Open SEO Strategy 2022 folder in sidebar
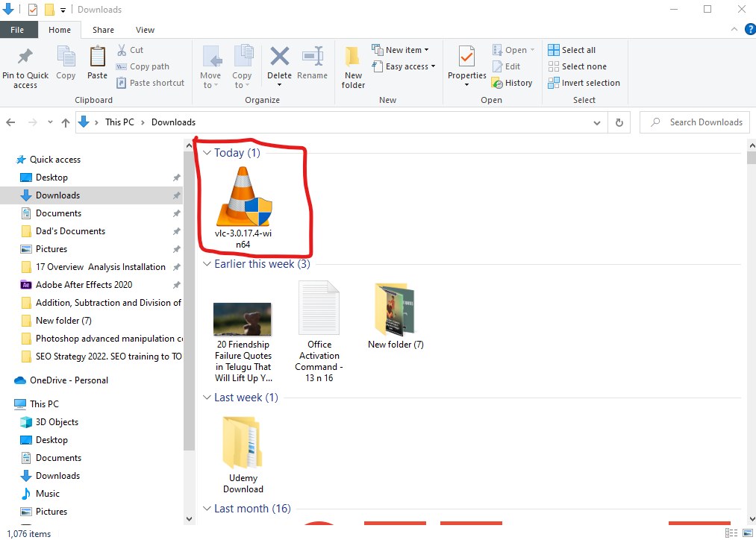The width and height of the screenshot is (756, 540). 108,357
